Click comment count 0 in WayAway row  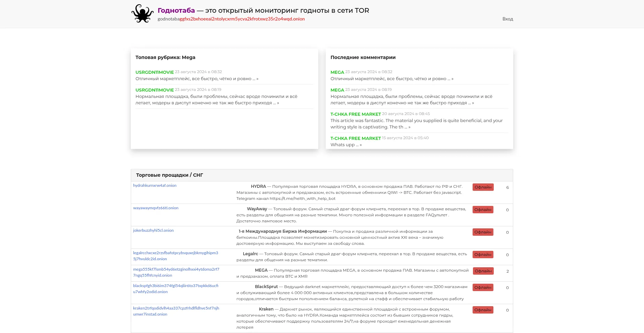[507, 210]
